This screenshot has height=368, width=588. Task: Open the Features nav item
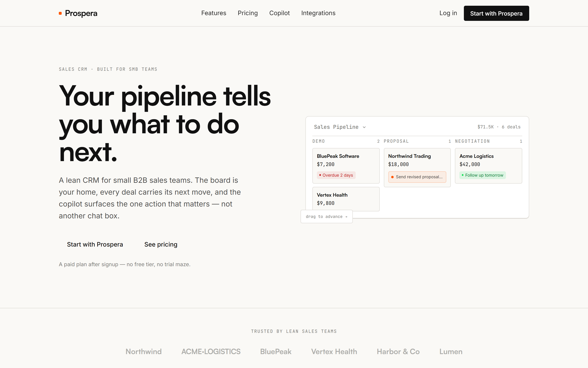(214, 13)
